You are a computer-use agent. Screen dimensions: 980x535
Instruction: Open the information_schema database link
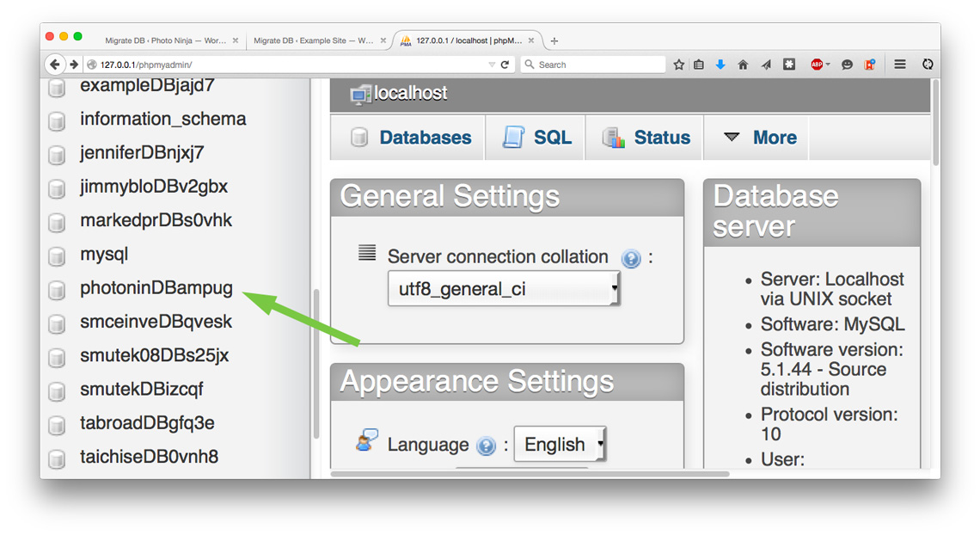[163, 119]
